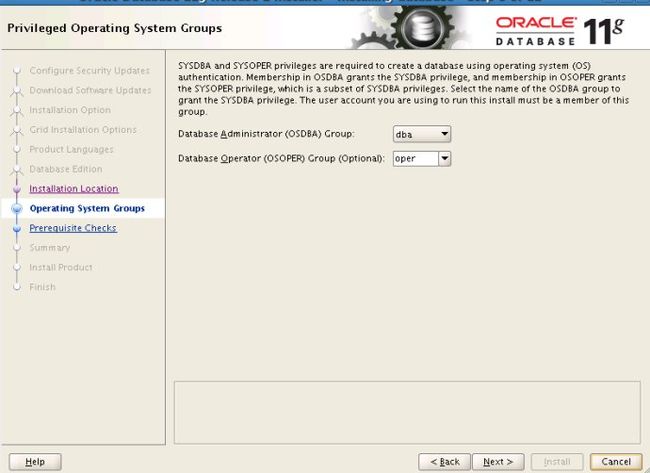
Task: Cancel the installation
Action: [x=616, y=461]
